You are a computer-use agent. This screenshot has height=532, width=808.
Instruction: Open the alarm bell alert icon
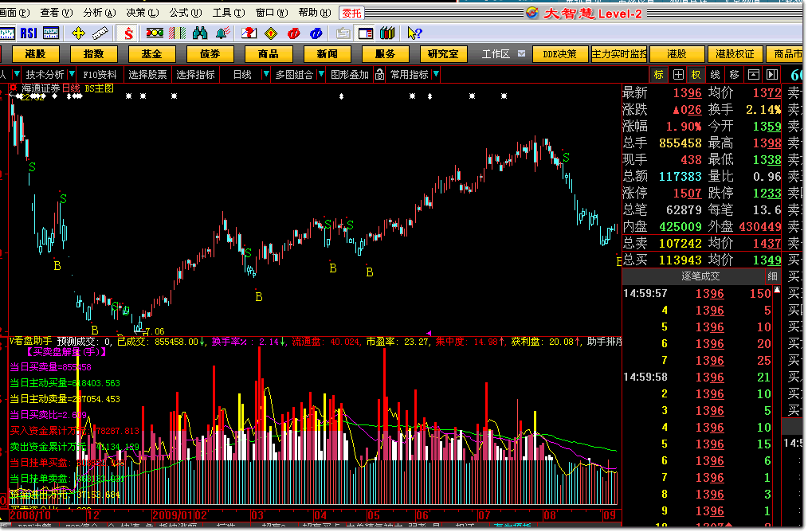pos(222,33)
